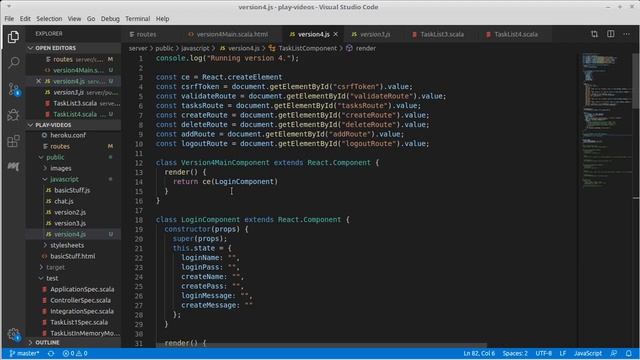Open heroku.conf in the file tree
Screen dimensions: 640x360
(x=73, y=135)
